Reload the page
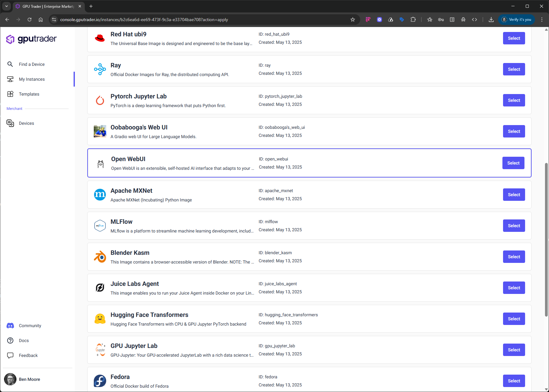549x392 pixels. coord(29,20)
